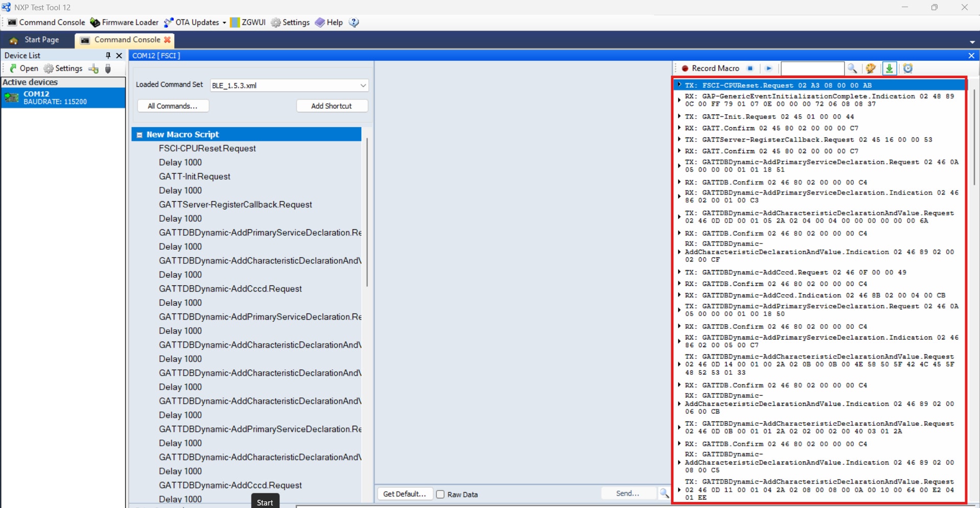Export the log with the green download icon
The height and width of the screenshot is (508, 980).
tap(890, 68)
